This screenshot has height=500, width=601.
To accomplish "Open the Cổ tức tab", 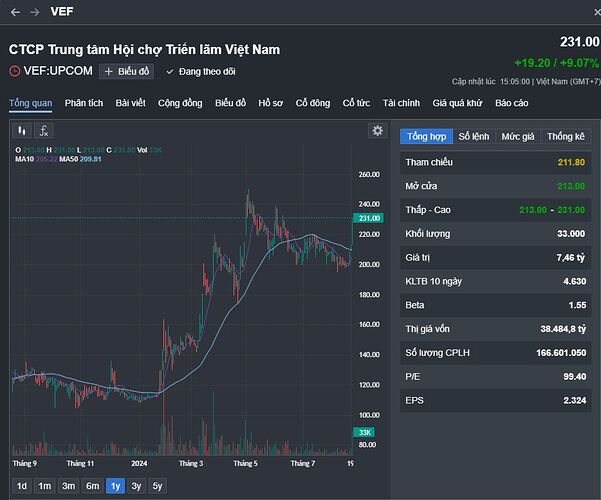I will (x=356, y=102).
